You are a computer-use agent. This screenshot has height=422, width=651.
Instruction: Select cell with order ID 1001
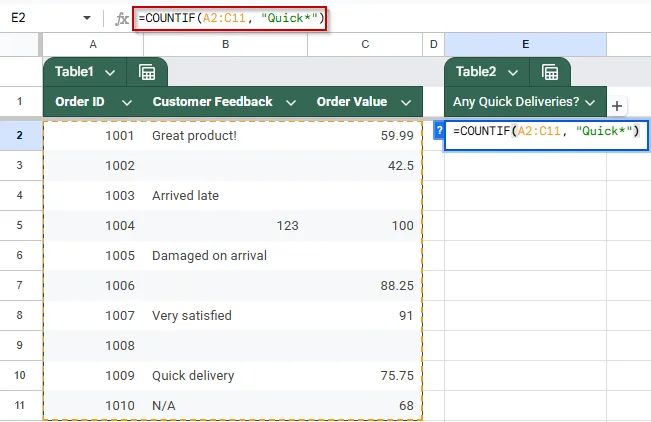(x=93, y=135)
